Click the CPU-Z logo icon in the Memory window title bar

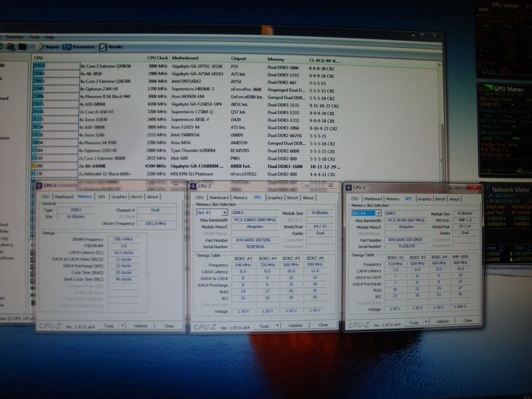(39, 185)
